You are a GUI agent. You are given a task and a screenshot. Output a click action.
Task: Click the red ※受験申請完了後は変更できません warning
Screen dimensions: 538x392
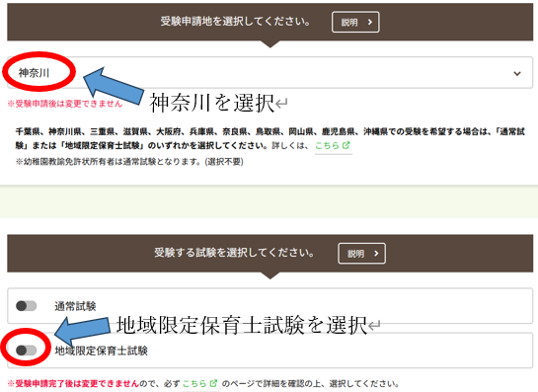[x=73, y=383]
